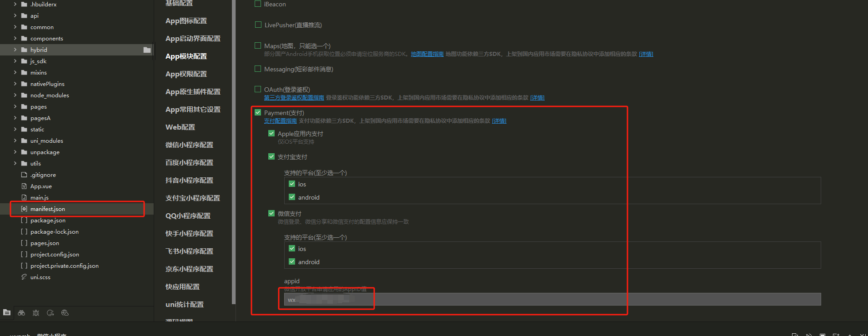Screen dimensions: 868x336
Task: Select the pagesA folder row
Action: [77, 118]
